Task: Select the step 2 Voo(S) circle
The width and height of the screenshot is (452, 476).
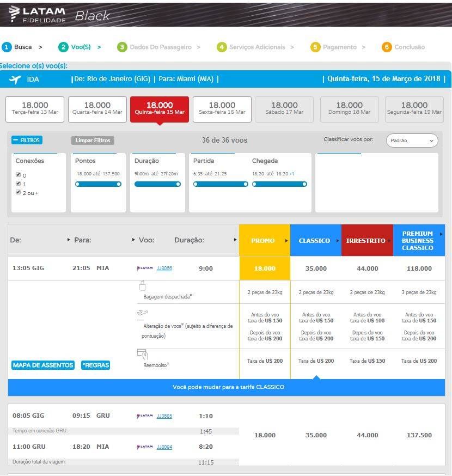Action: click(x=63, y=47)
